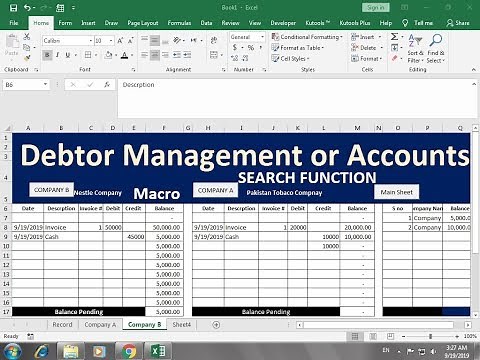The width and height of the screenshot is (480, 360).
Task: Click the COMPANY B macro button
Action: (x=51, y=190)
